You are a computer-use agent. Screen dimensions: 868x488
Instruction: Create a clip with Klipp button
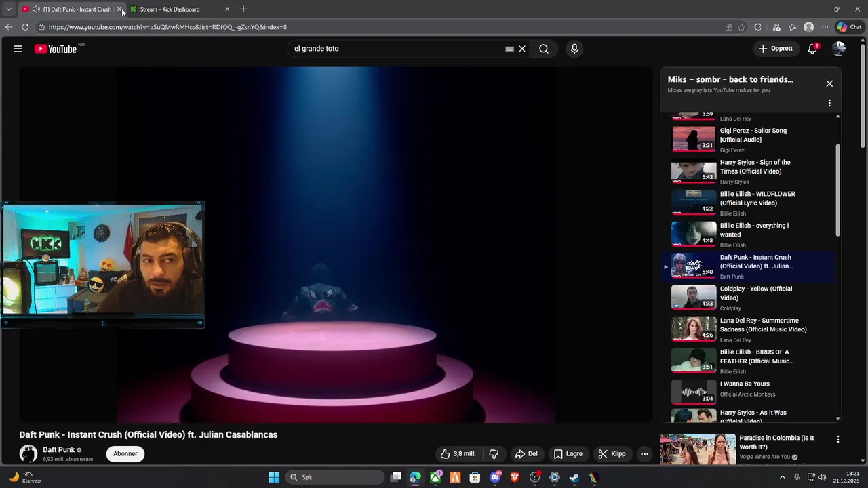(x=612, y=454)
